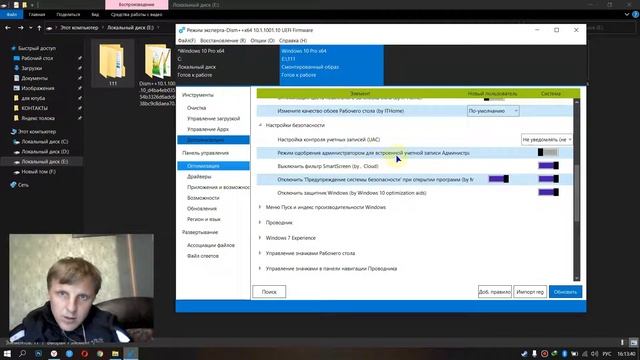The height and width of the screenshot is (360, 640).
Task: Select Локальный диск (D:) in sidebar
Action: click(45, 151)
